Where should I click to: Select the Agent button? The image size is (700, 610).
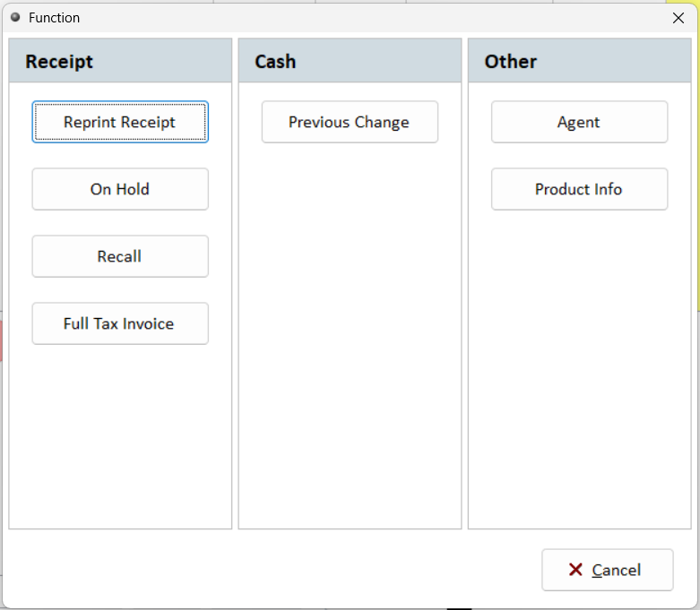click(579, 122)
